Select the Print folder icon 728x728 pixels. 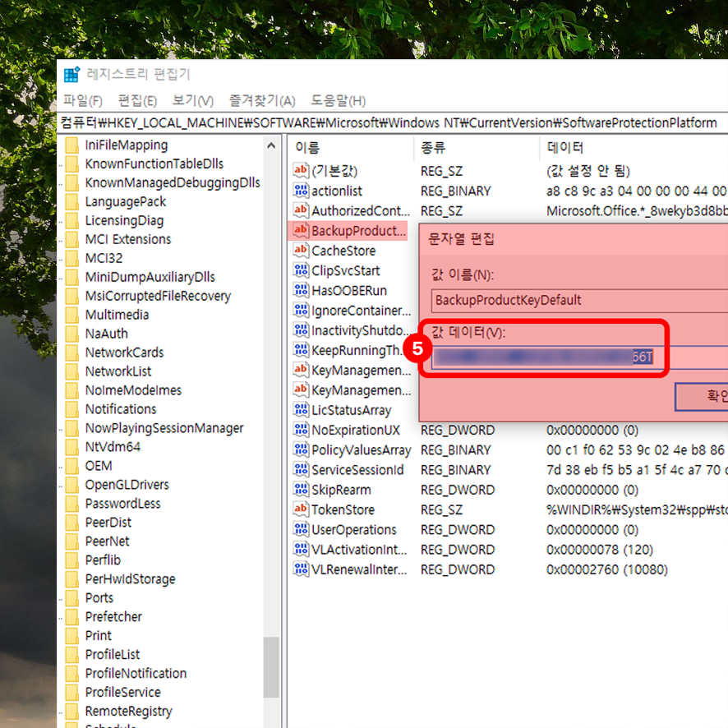(x=72, y=635)
